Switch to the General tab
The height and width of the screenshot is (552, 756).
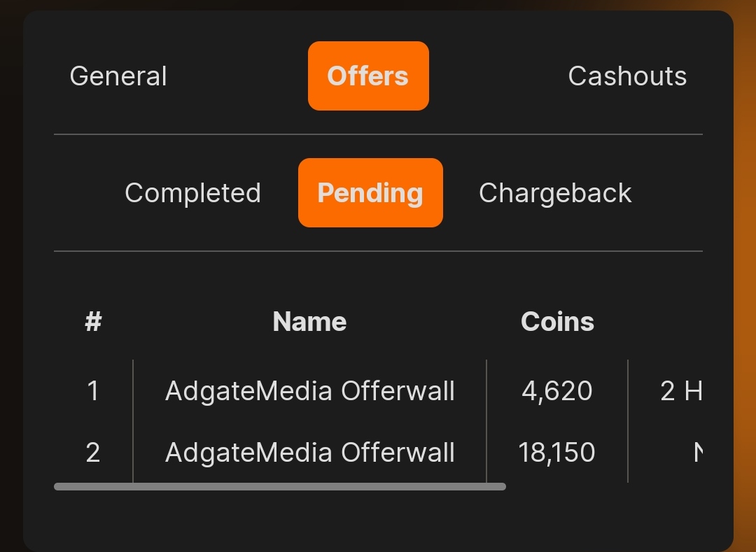pyautogui.click(x=118, y=76)
